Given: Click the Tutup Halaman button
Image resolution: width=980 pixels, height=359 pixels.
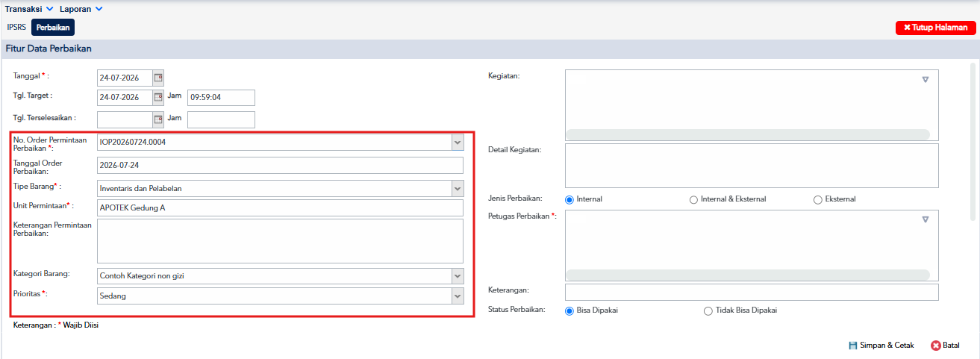Looking at the screenshot, I should tap(936, 28).
